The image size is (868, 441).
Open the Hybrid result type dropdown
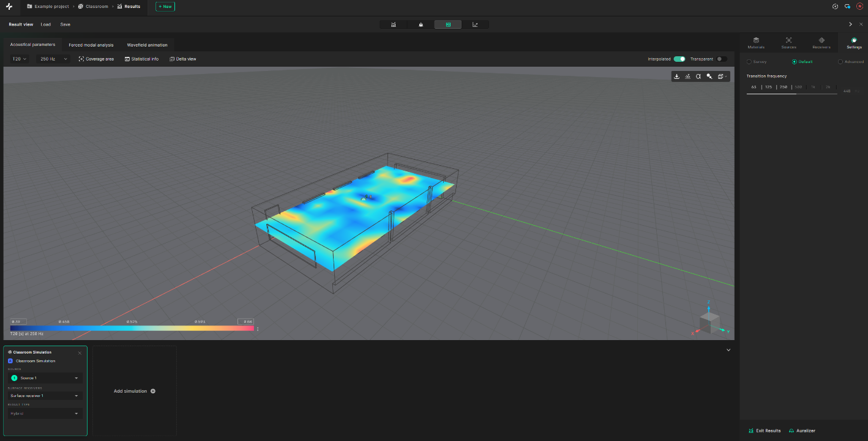(45, 413)
